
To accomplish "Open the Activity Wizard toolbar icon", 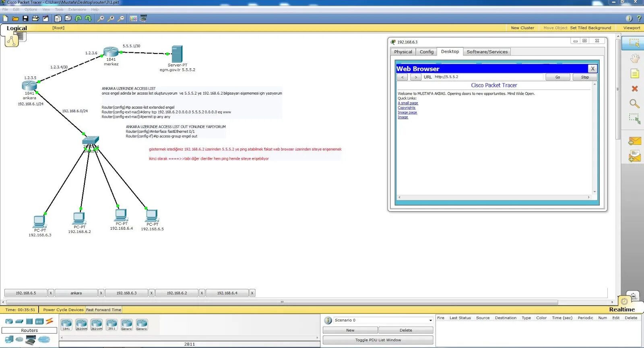I will pyautogui.click(x=45, y=19).
